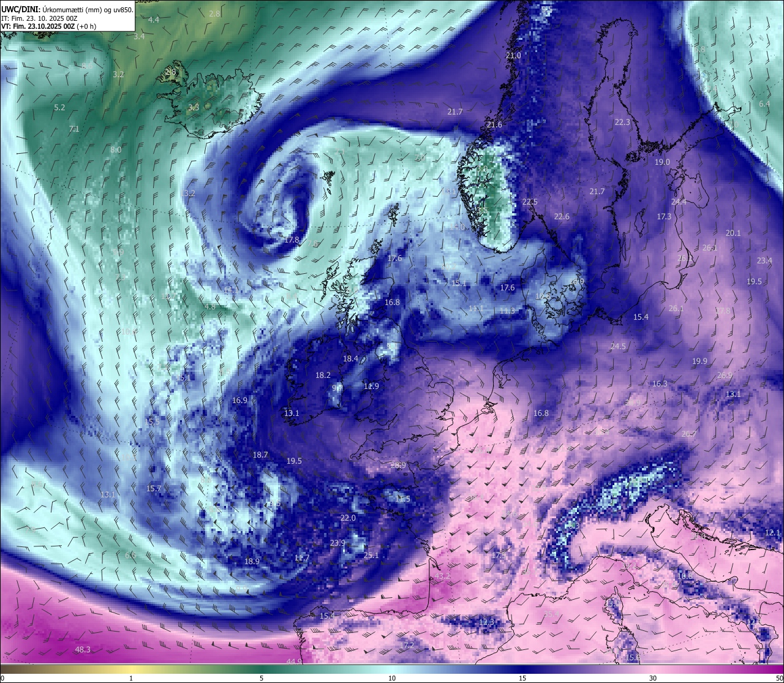This screenshot has width=784, height=683.
Task: Select the 3.3 value over Iceland
Action: [194, 108]
